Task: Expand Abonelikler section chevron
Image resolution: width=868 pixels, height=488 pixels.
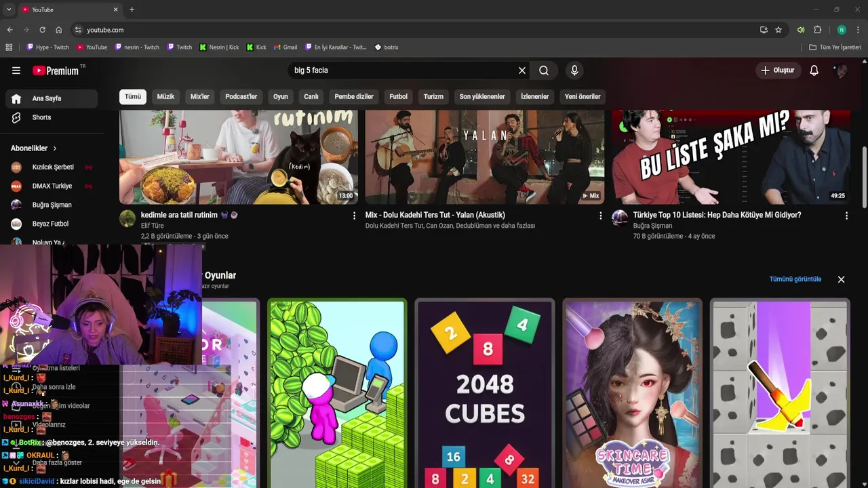Action: point(55,148)
